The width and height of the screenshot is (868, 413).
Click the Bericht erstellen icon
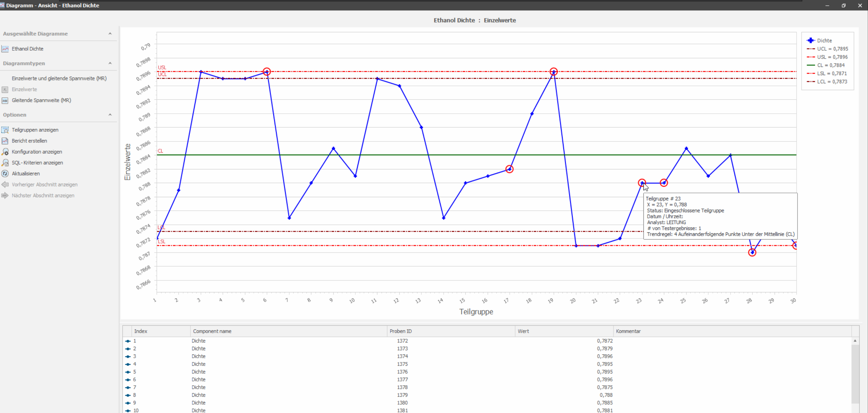(x=5, y=141)
